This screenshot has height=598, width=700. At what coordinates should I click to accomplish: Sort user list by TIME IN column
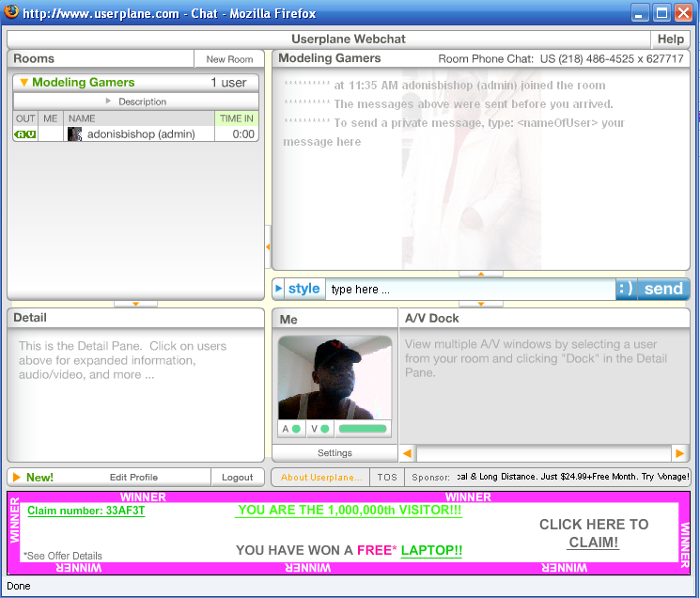pyautogui.click(x=237, y=118)
